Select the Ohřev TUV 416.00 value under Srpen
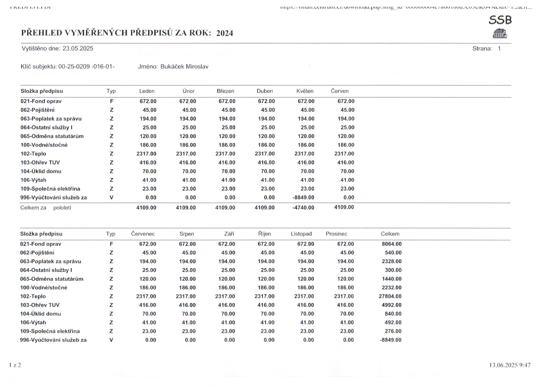This screenshot has width=539, height=392. [187, 305]
